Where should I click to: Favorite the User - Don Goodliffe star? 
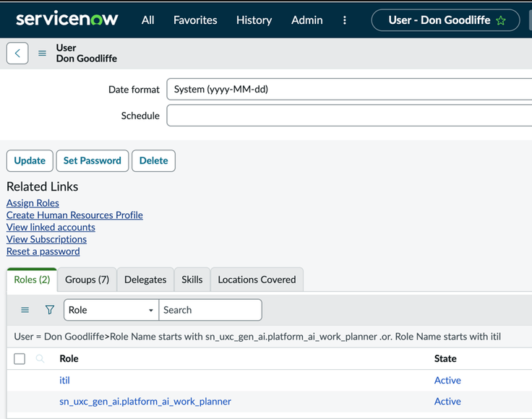click(x=501, y=20)
